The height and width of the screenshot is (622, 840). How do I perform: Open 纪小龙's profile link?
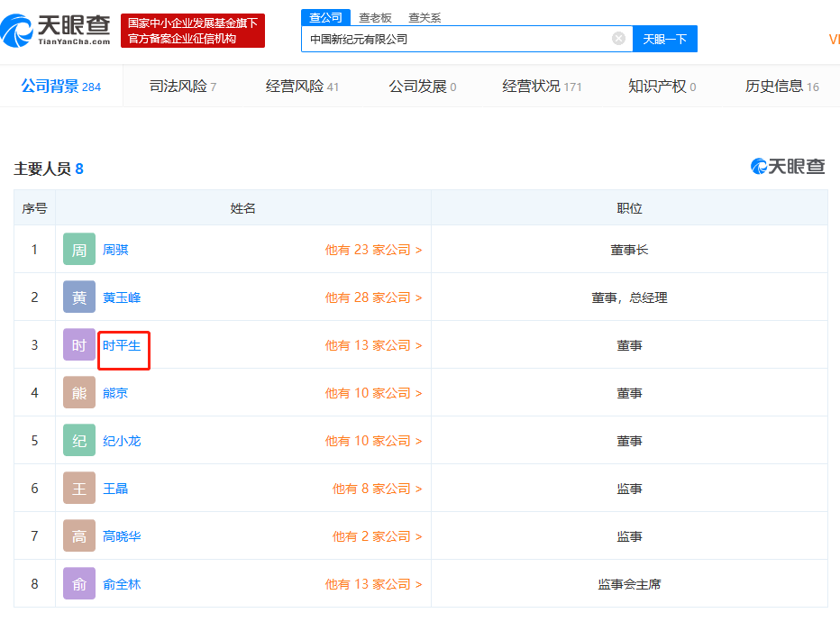coord(122,441)
